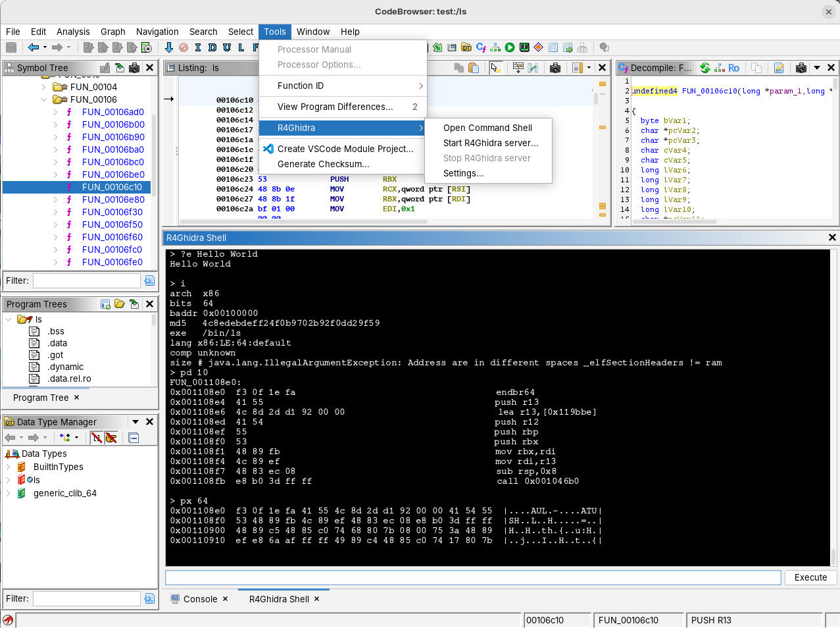Open the Data Type Manager dropdown menu arrow

(136, 422)
